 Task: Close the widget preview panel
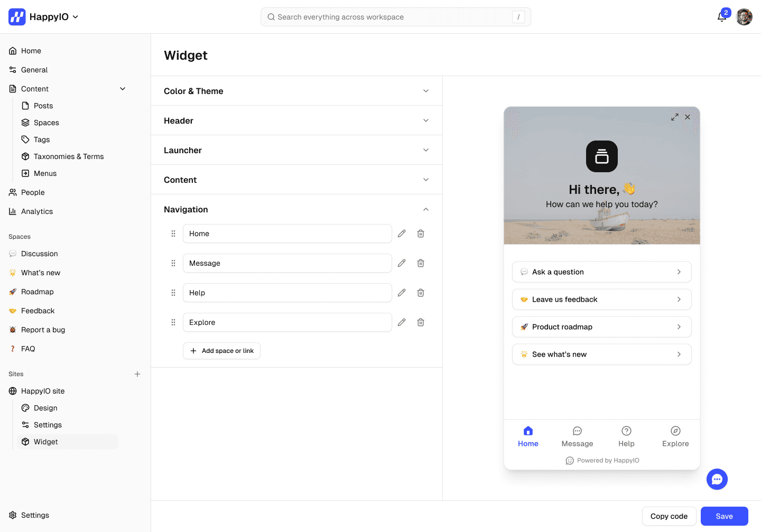tap(688, 117)
